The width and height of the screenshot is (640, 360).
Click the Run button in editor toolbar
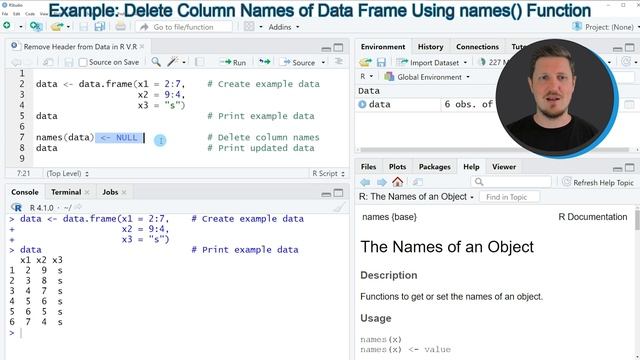click(x=233, y=62)
